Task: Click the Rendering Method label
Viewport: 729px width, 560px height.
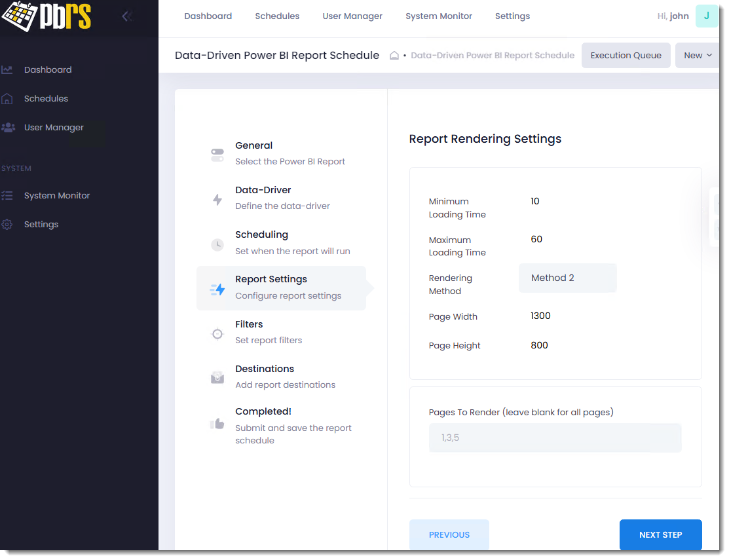Action: (x=450, y=284)
